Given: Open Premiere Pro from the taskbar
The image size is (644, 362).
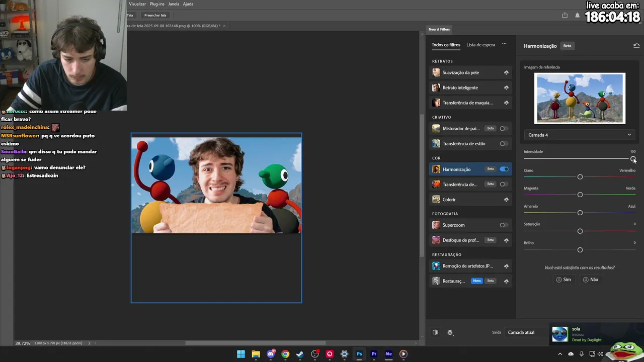Looking at the screenshot, I should tap(374, 354).
